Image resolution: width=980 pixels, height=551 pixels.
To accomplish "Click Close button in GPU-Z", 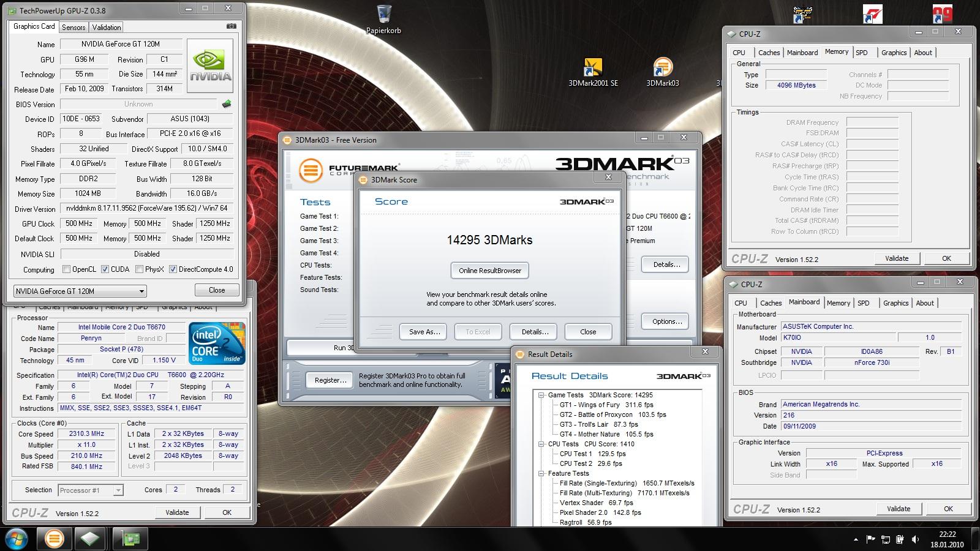I will pyautogui.click(x=217, y=290).
